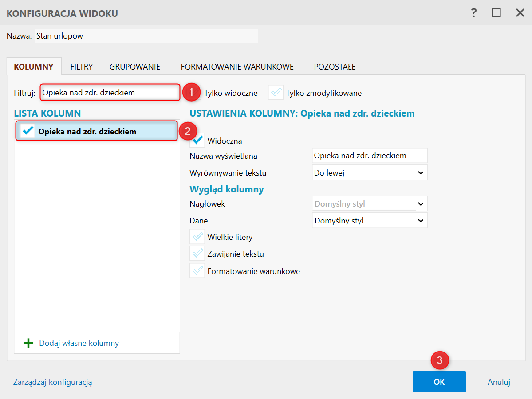Viewport: 532px width, 399px height.
Task: Open the Dane style dropdown
Action: coord(370,221)
